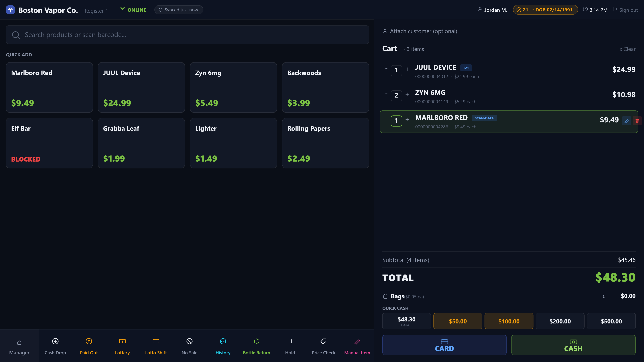Select $100.00 quick cash
The image size is (644, 362).
pos(509,321)
